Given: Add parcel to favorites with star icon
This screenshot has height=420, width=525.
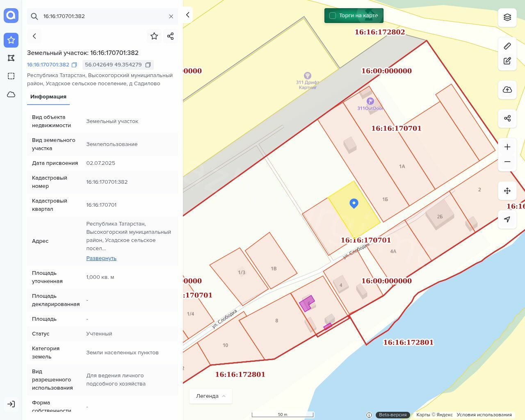Looking at the screenshot, I should click(x=154, y=36).
